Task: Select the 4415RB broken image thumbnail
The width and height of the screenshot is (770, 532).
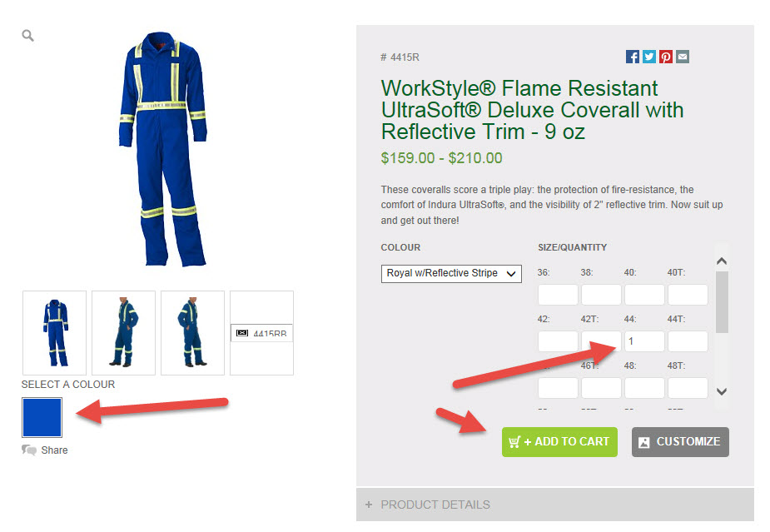Action: tap(261, 332)
